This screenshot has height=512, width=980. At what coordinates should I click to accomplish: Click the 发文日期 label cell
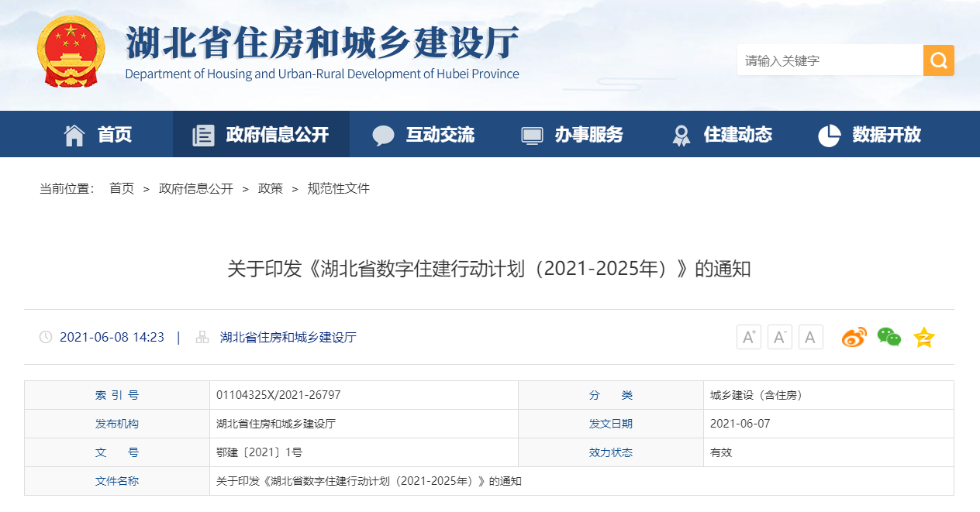tap(611, 424)
